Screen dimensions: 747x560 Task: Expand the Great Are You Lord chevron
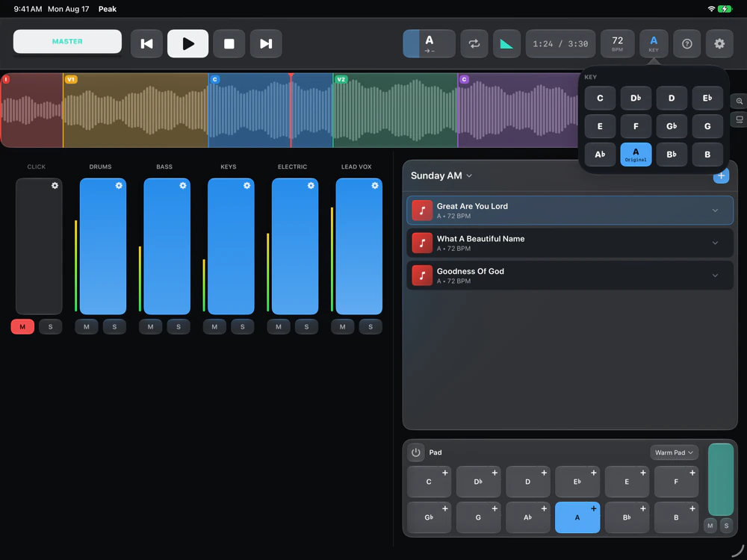[715, 211]
